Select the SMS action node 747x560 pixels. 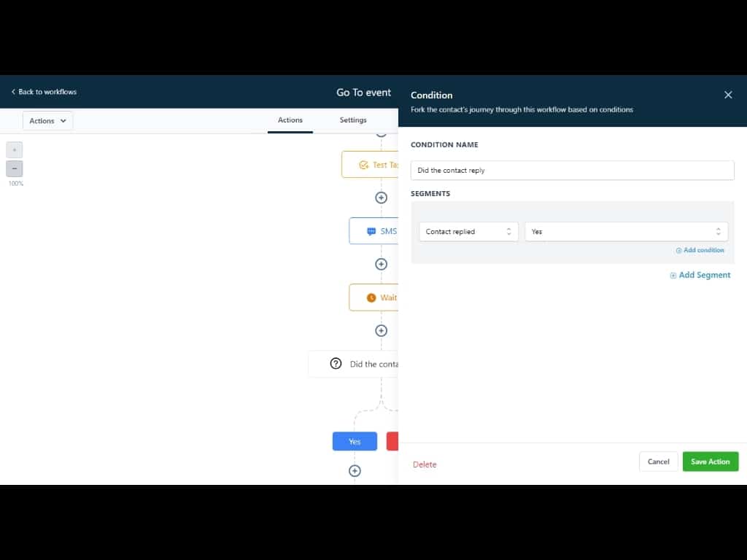[x=375, y=231]
